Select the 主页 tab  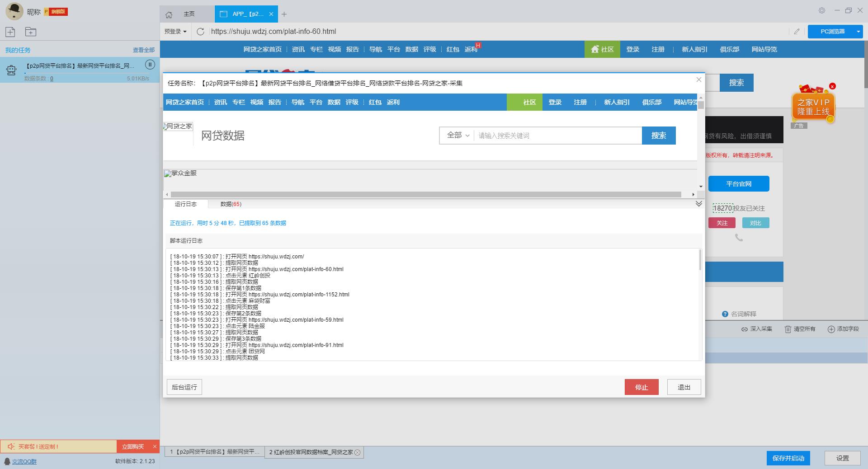[189, 14]
